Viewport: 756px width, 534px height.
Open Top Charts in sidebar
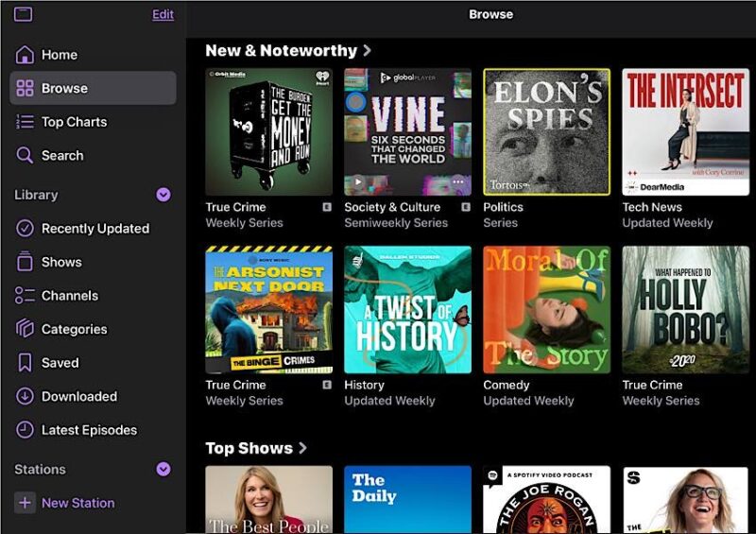pyautogui.click(x=93, y=122)
